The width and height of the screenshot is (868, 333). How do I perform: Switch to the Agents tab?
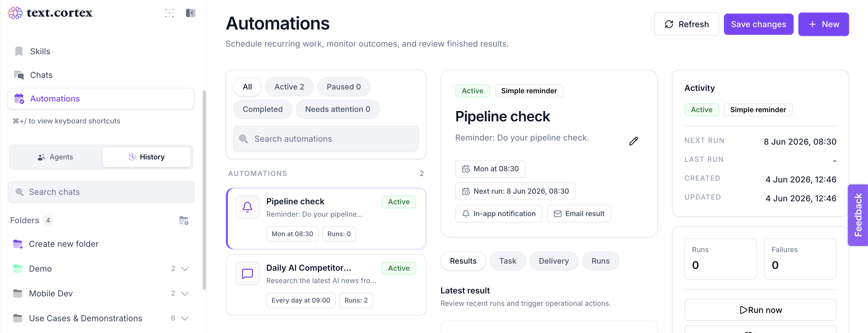pyautogui.click(x=56, y=157)
